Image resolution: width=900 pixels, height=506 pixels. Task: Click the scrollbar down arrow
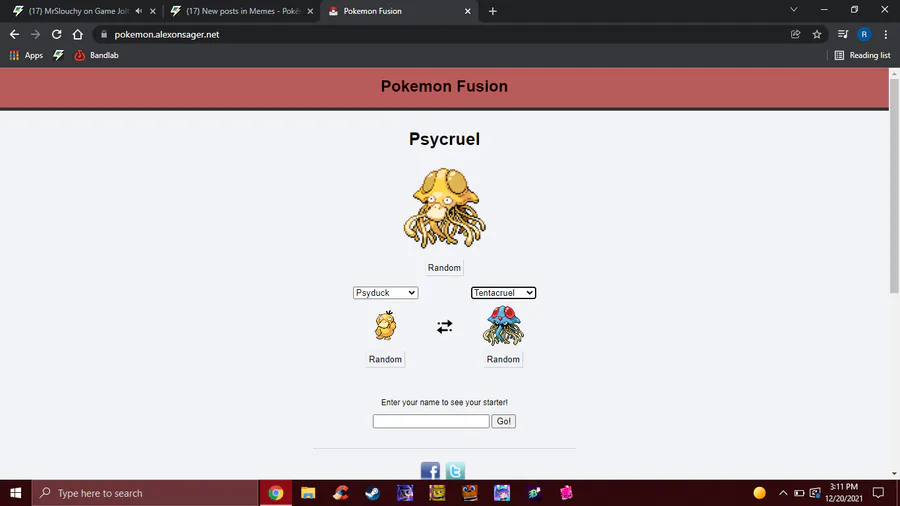[894, 474]
